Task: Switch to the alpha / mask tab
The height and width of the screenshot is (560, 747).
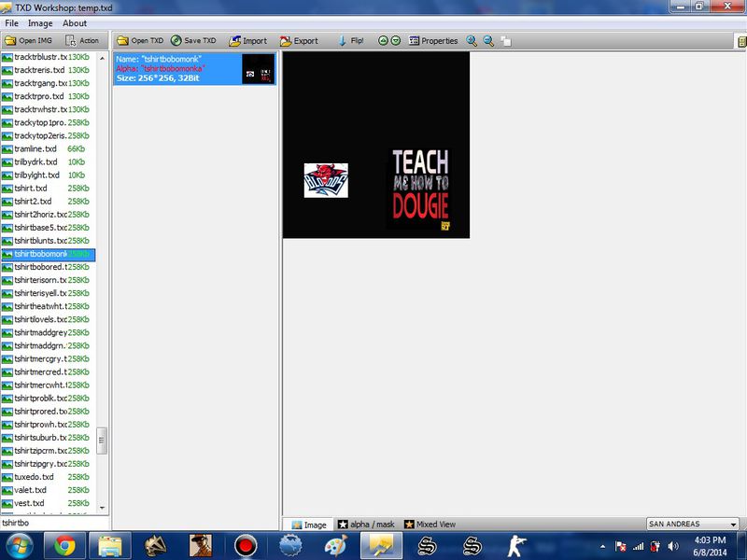Action: [x=366, y=525]
